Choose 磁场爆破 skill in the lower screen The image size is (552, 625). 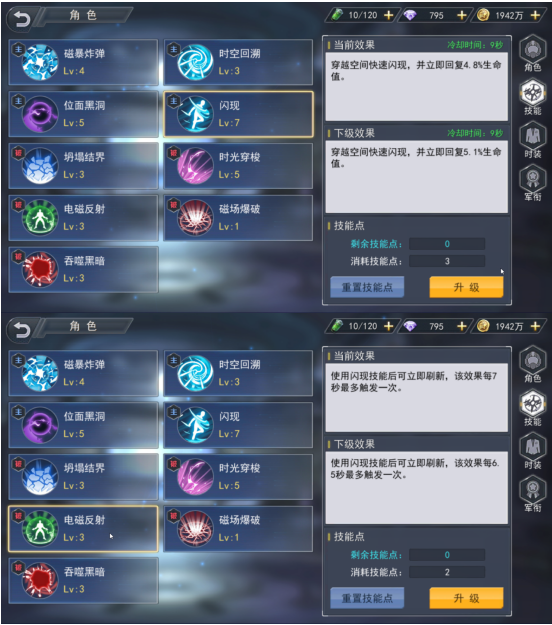tap(238, 529)
